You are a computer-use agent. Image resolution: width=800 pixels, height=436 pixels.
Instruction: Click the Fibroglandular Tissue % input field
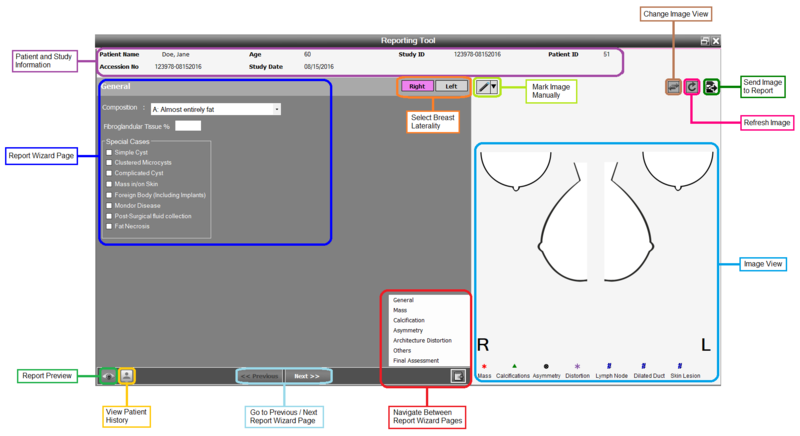click(188, 126)
